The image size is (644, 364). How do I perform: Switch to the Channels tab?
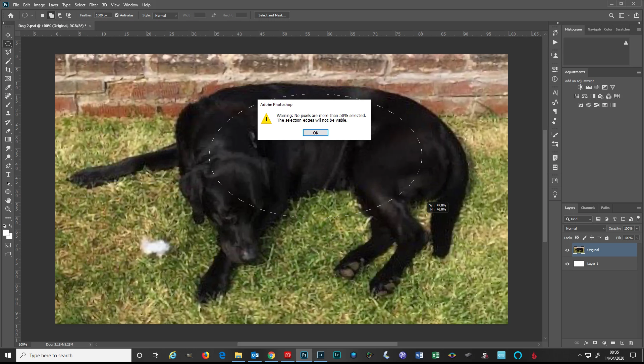coord(588,208)
